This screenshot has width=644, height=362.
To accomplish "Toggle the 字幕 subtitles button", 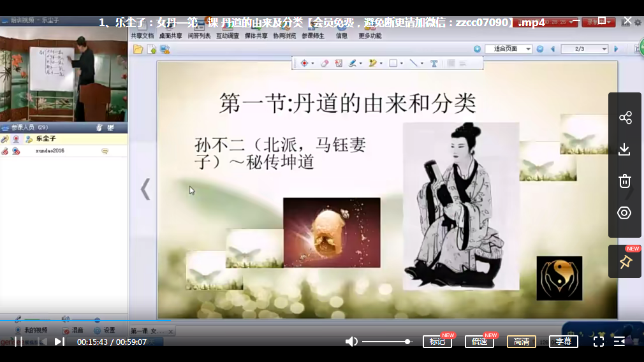I will point(564,342).
